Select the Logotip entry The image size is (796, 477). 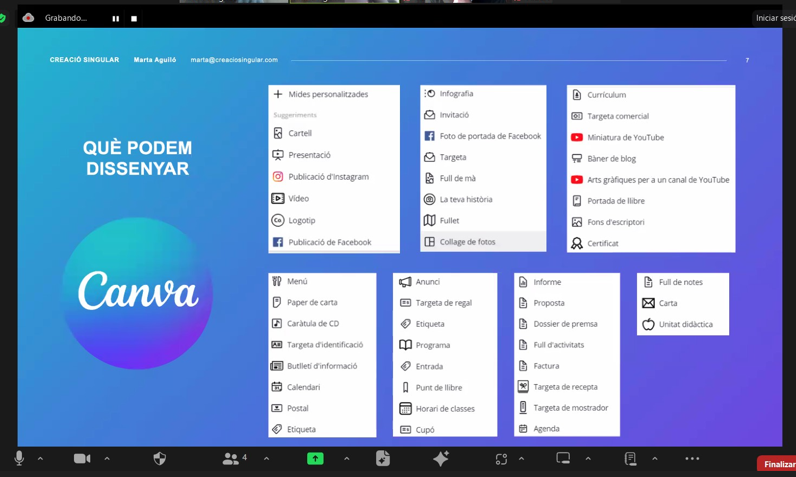point(294,220)
